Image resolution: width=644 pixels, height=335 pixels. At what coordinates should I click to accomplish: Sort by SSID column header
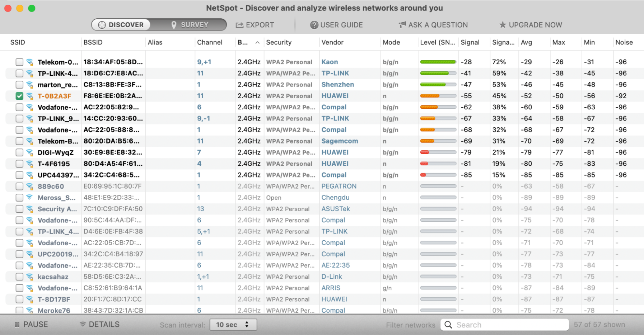tap(18, 42)
